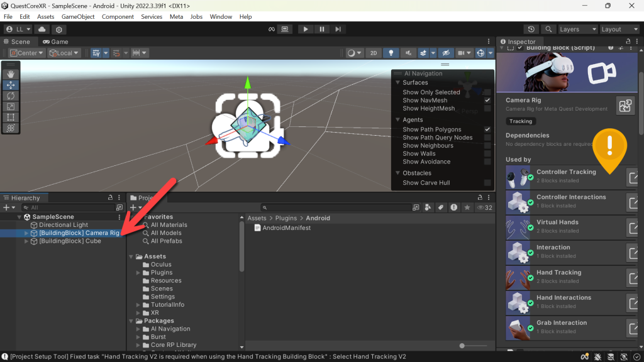The width and height of the screenshot is (644, 362).
Task: Open the File menu
Action: [x=8, y=17]
